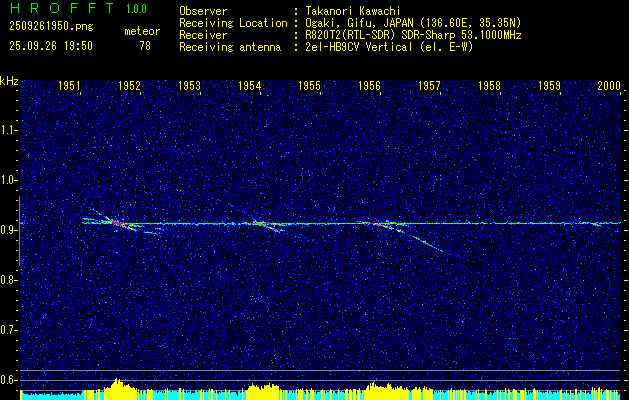Click the yellow power peak below 1952
Screen dimensions: 629x400
click(x=117, y=388)
